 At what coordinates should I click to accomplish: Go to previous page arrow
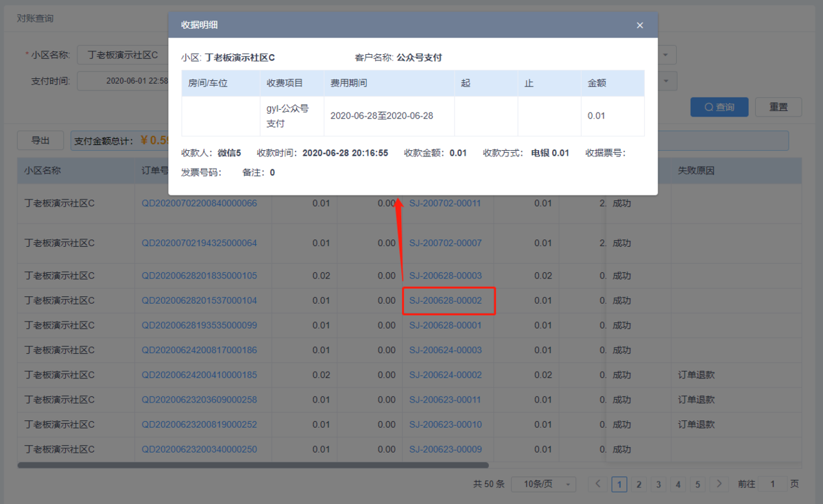[x=598, y=484]
